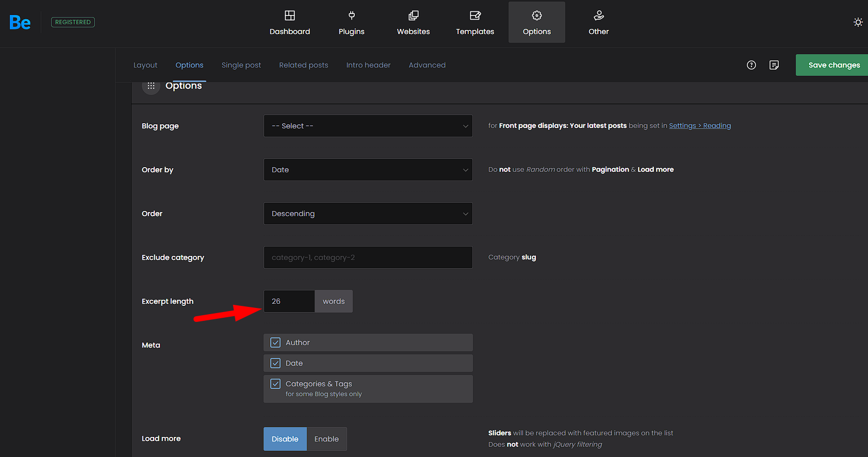
Task: Open the Other section
Action: tap(599, 23)
